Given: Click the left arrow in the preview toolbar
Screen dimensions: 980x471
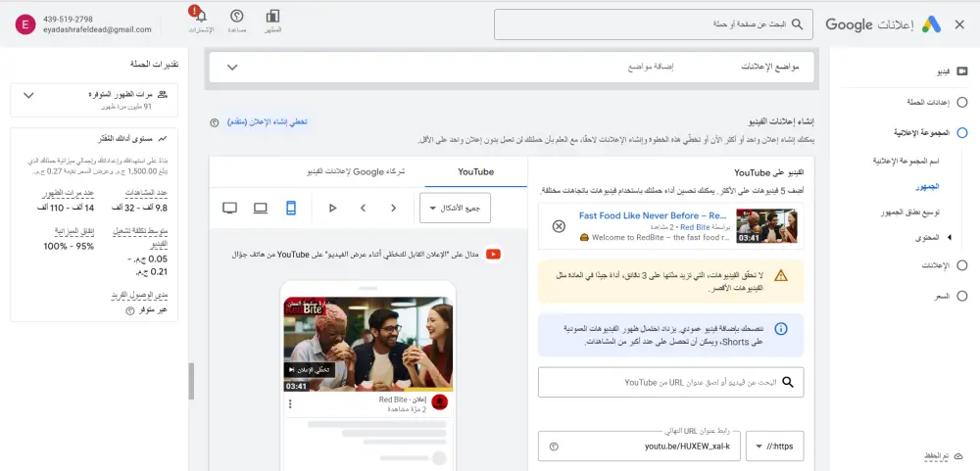Looking at the screenshot, I should click(x=363, y=208).
